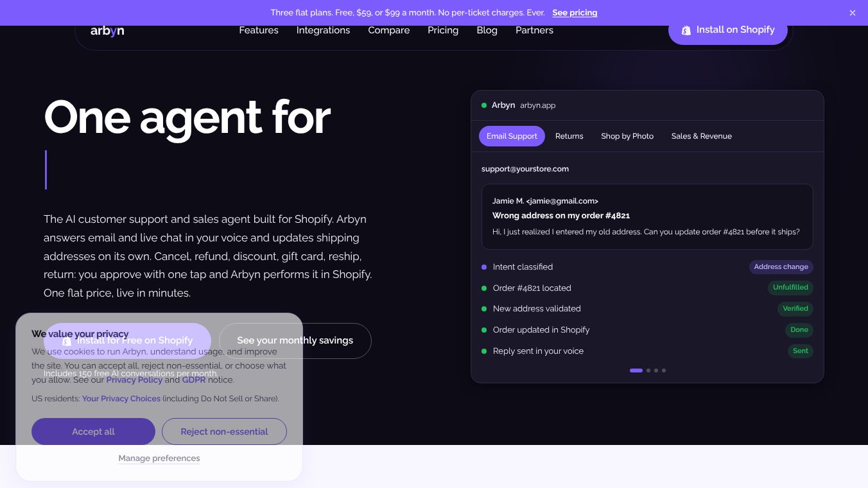The image size is (868, 488).
Task: Reject non-essential cookies
Action: point(224,431)
